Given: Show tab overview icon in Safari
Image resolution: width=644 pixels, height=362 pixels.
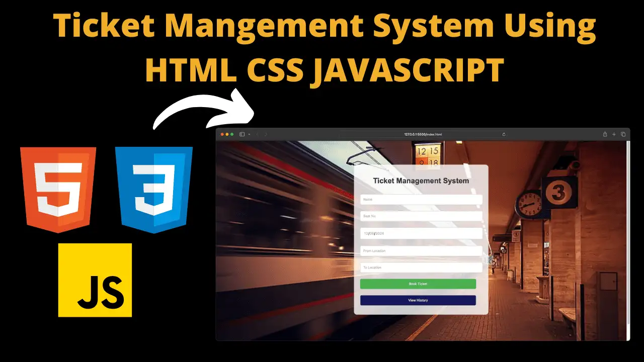Looking at the screenshot, I should (x=623, y=134).
